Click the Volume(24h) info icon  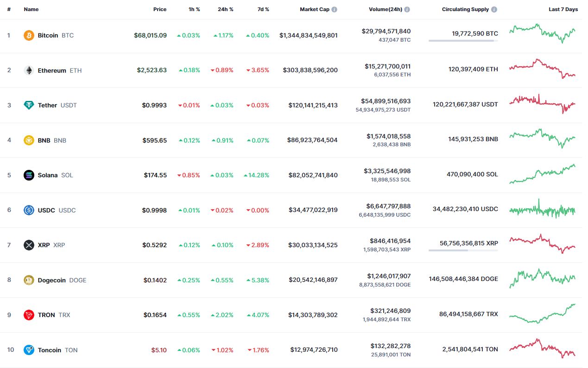point(406,9)
